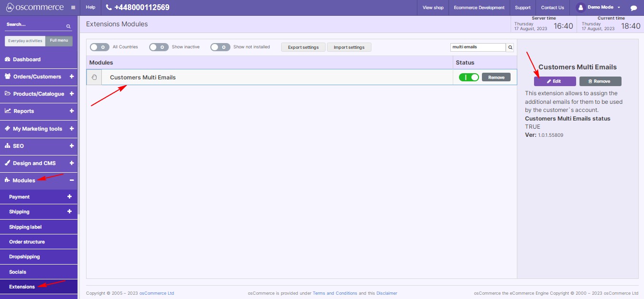Open Orders/Customers menu item
644x299 pixels.
click(x=39, y=77)
